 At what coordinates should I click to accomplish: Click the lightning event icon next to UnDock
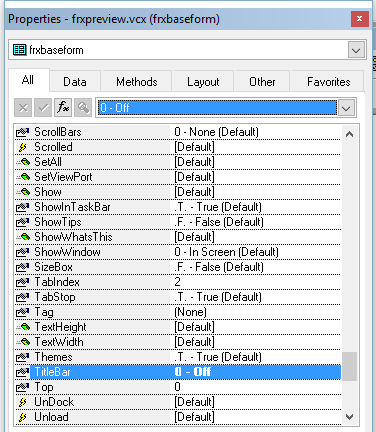click(x=22, y=402)
